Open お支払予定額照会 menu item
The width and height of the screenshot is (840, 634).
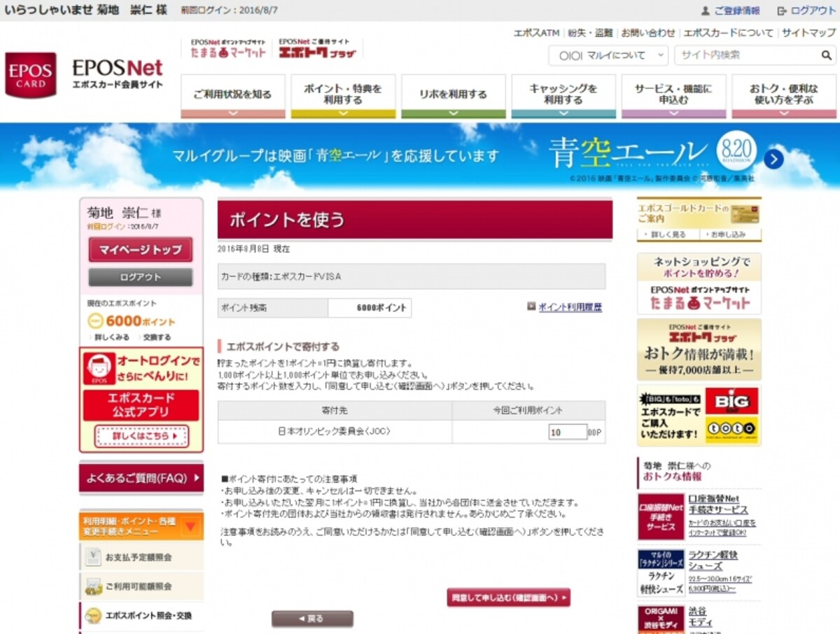point(141,557)
